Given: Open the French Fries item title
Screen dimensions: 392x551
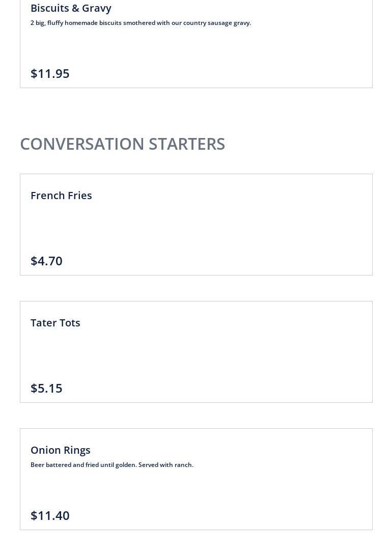Looking at the screenshot, I should 61,196.
